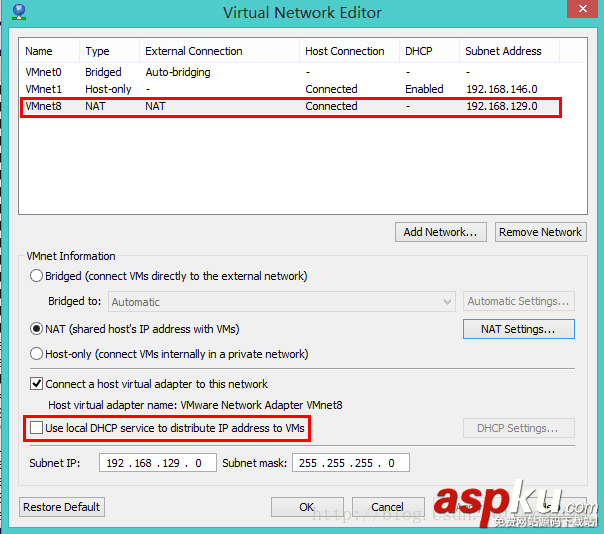The width and height of the screenshot is (604, 534).
Task: Click the Cancel button
Action: click(x=388, y=507)
